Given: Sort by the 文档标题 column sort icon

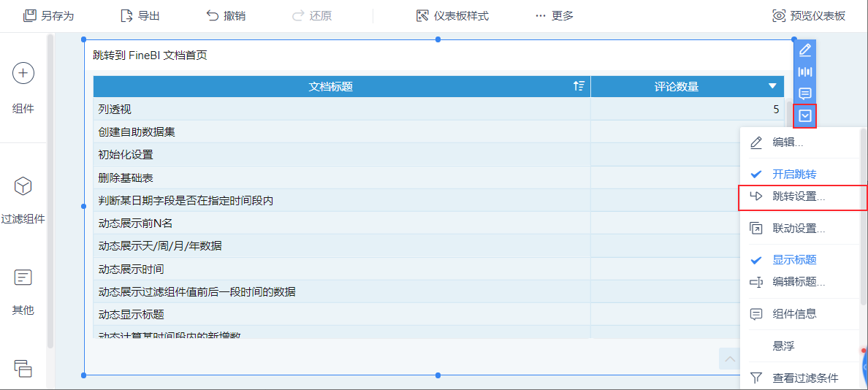Looking at the screenshot, I should point(579,86).
